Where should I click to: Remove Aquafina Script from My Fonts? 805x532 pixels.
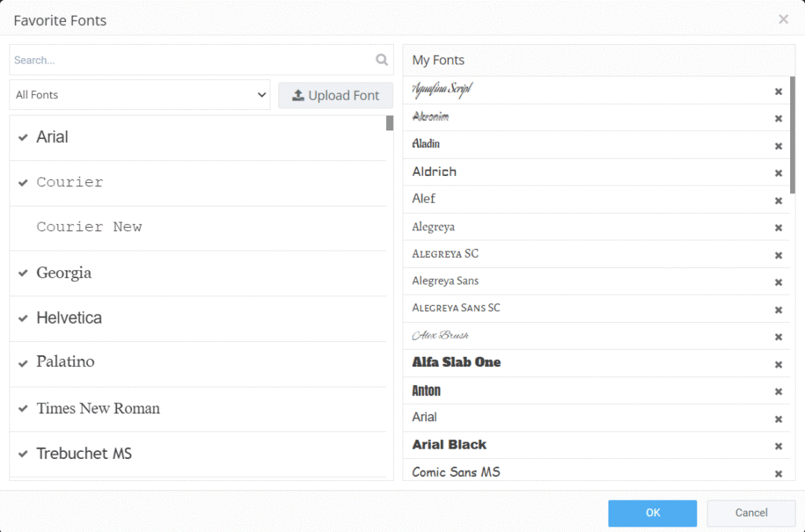pos(778,90)
